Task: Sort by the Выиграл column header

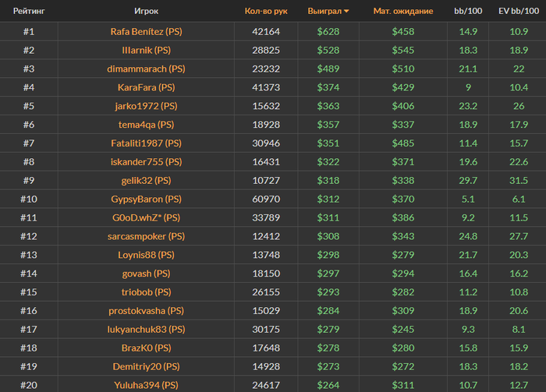Action: click(x=328, y=11)
